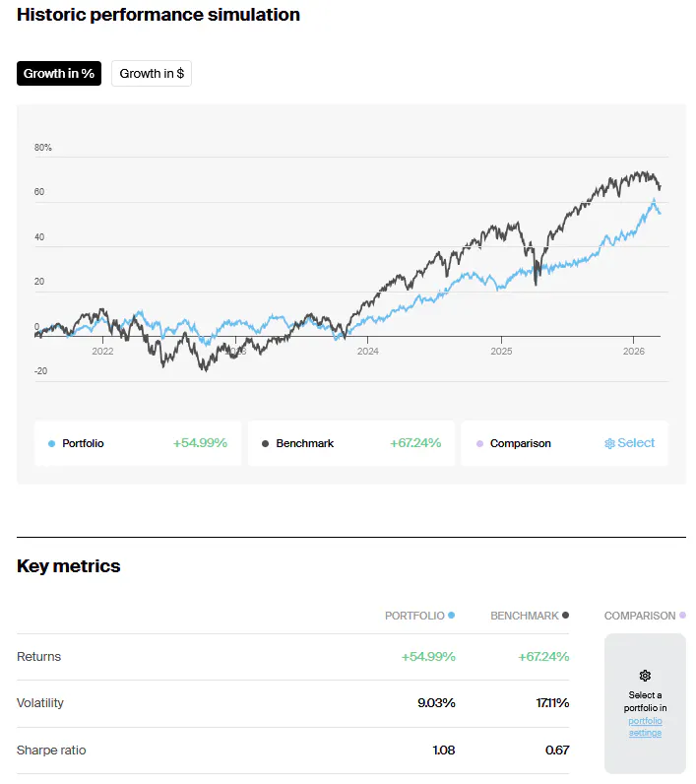This screenshot has height=784, width=696.
Task: Click the purple Comparison legend dot
Action: coord(479,444)
